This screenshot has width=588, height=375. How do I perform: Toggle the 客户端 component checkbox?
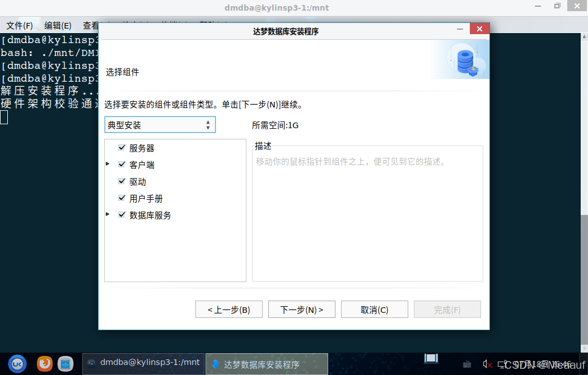click(x=122, y=164)
